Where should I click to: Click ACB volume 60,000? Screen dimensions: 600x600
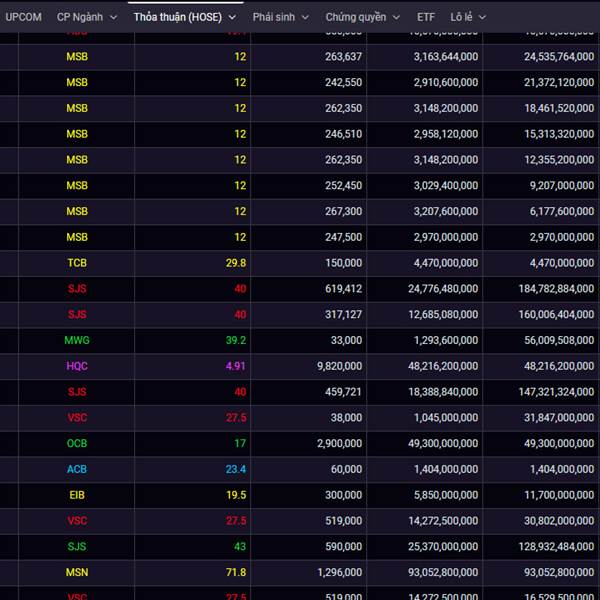tap(346, 469)
